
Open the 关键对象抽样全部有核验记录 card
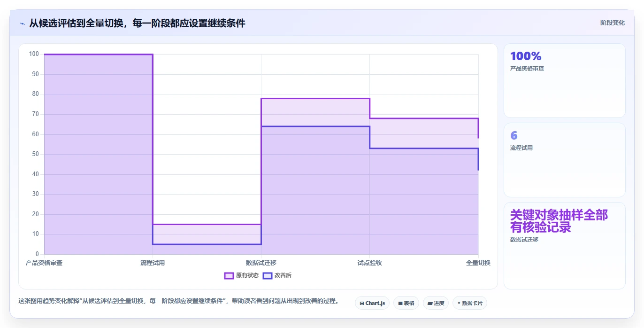[564, 246]
